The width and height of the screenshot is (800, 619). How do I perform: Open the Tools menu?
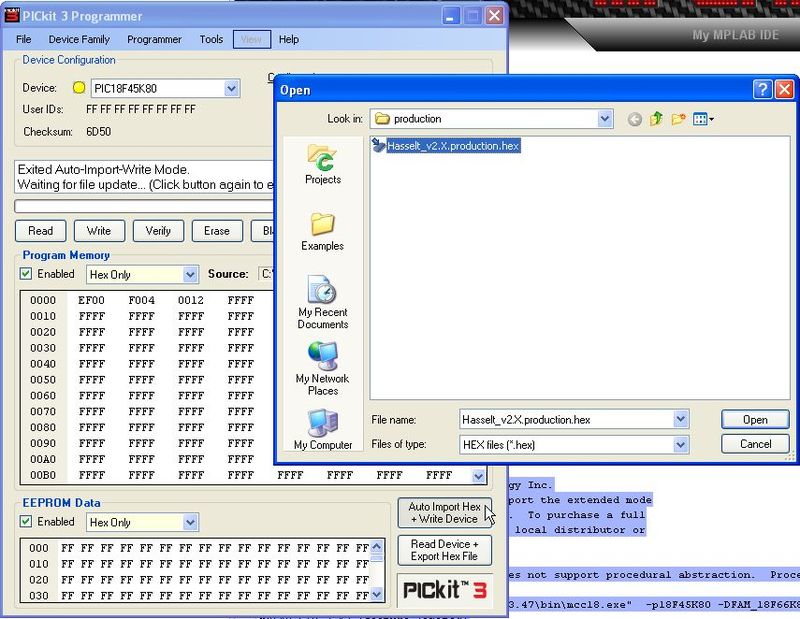tap(210, 39)
